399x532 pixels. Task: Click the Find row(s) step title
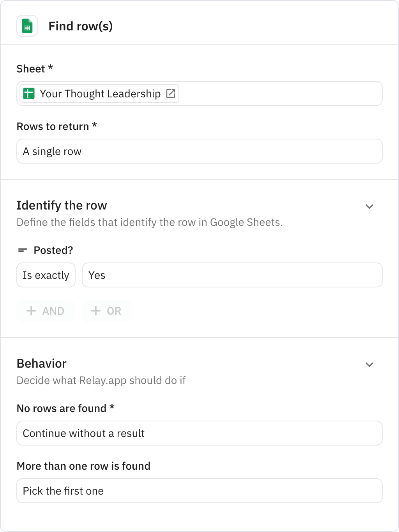[81, 26]
